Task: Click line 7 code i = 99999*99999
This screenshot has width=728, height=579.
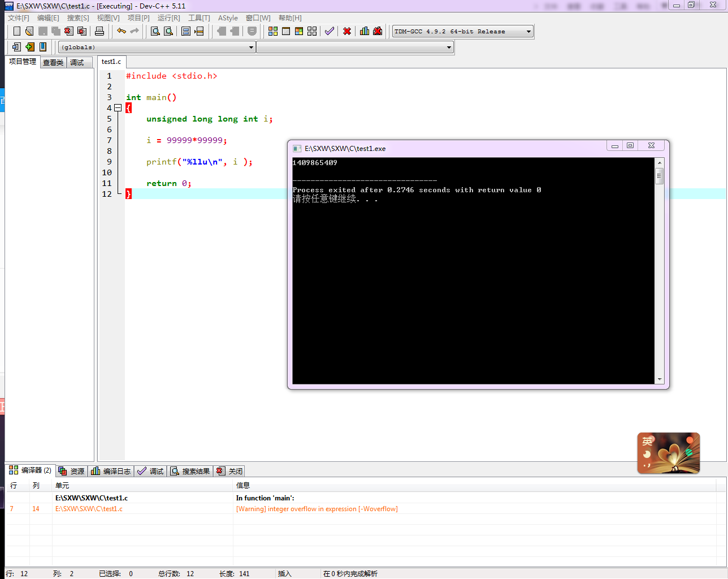Action: pos(187,140)
